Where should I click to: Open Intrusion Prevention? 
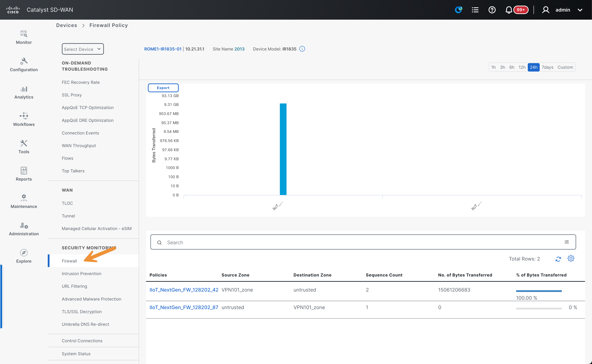click(81, 274)
